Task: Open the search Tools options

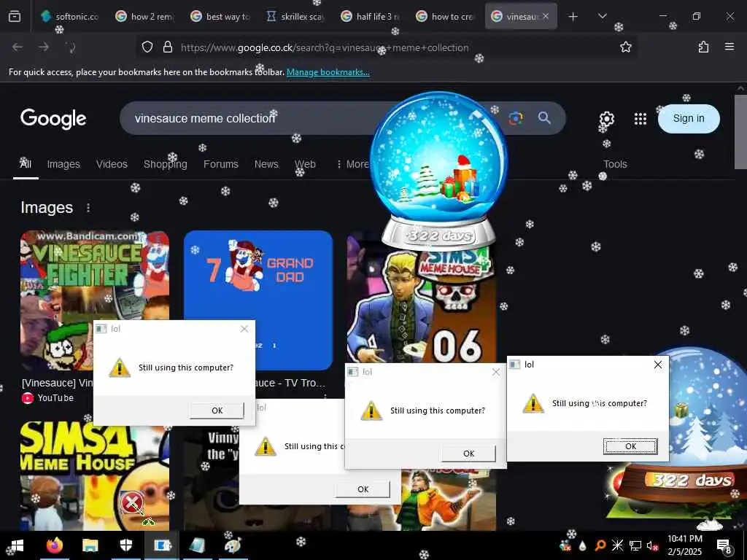Action: click(615, 164)
